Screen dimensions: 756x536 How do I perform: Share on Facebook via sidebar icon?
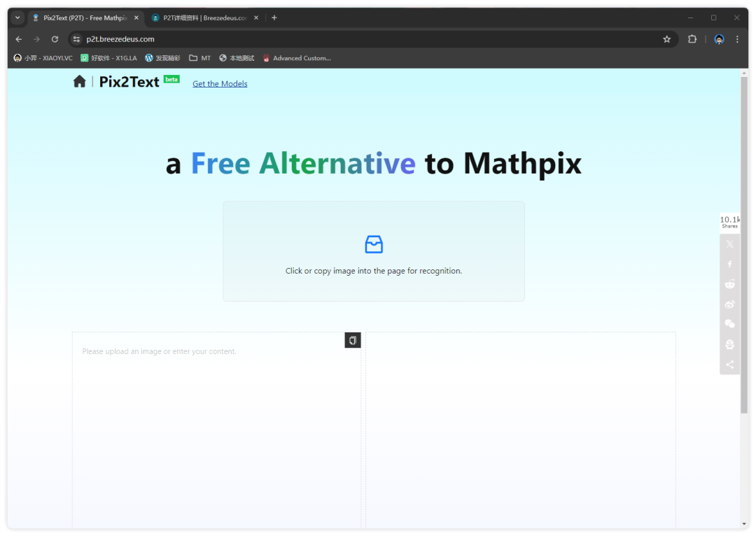[x=730, y=264]
